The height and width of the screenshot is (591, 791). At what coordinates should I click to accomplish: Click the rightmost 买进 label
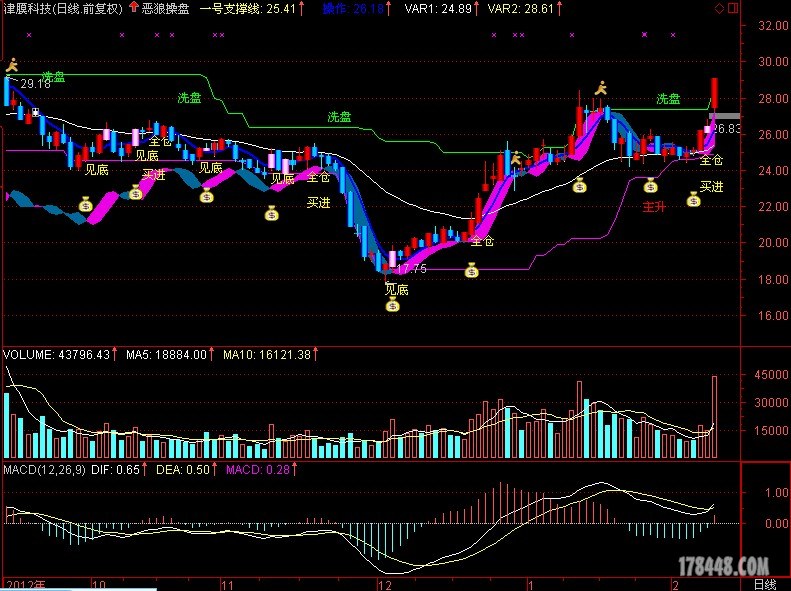[x=711, y=187]
